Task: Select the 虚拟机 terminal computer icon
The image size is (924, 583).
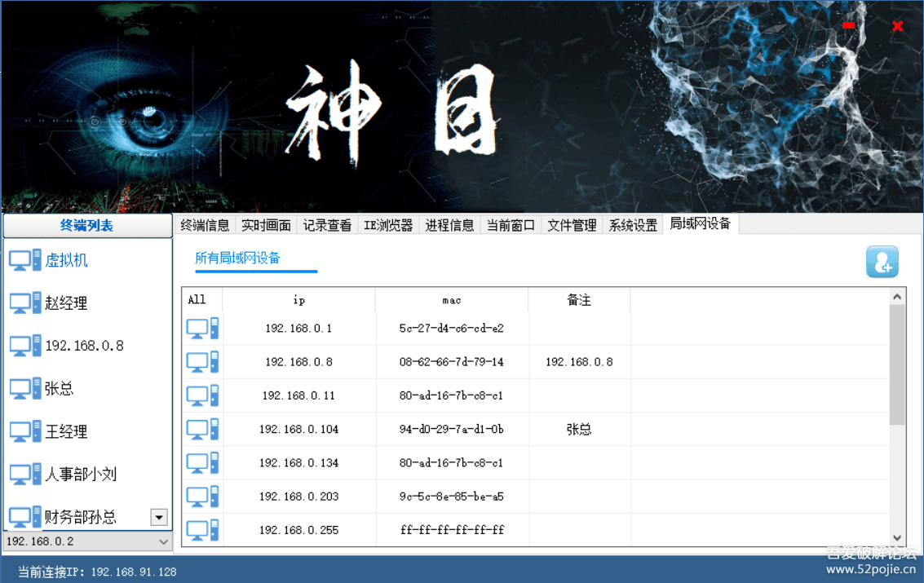Action: (24, 259)
